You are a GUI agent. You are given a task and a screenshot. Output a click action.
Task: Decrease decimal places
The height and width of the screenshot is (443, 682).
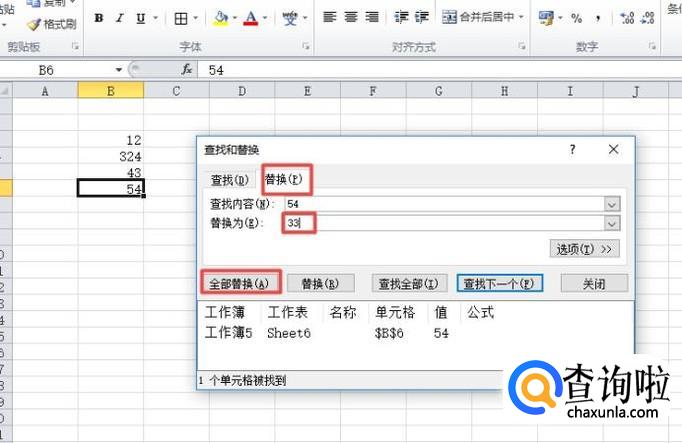coord(648,18)
